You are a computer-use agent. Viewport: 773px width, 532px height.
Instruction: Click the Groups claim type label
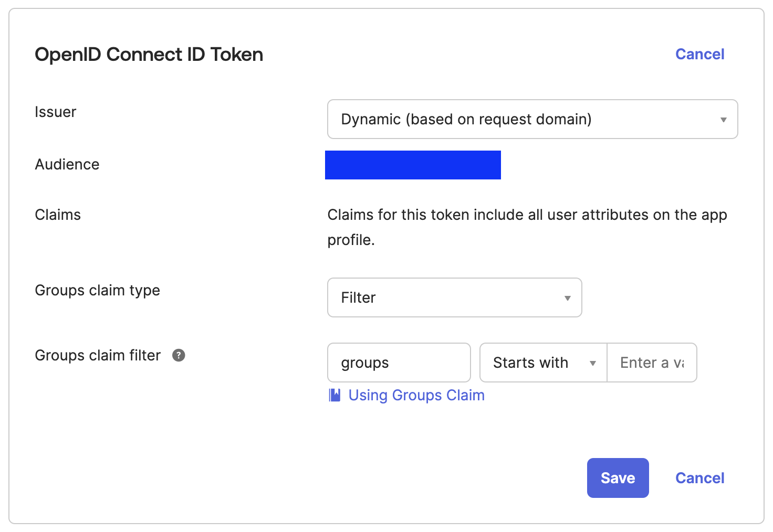[97, 290]
